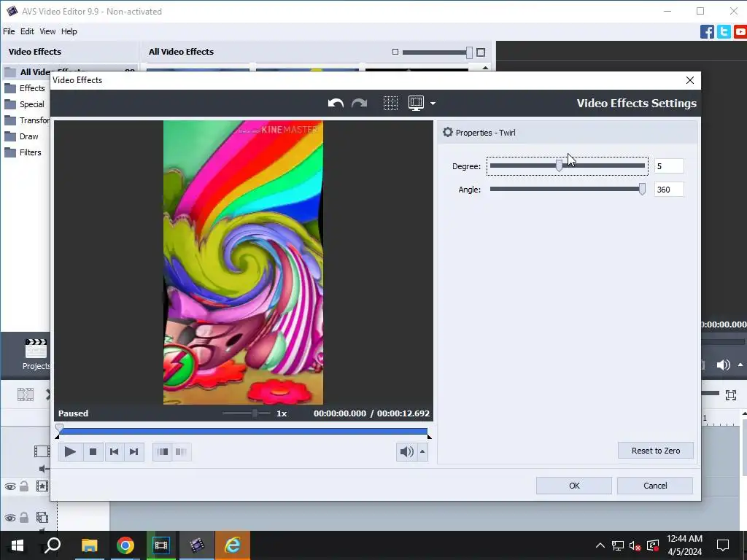Click the large thumbnails icon
The height and width of the screenshot is (560, 747).
click(x=481, y=52)
